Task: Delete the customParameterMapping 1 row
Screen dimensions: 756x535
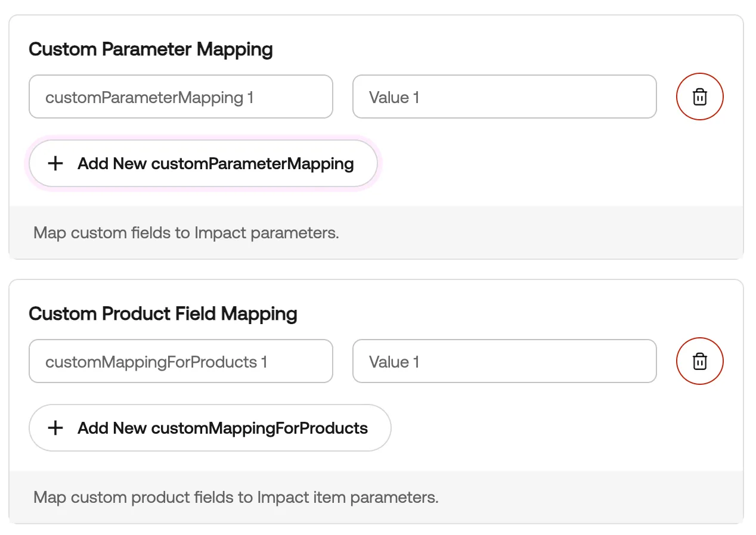Action: pyautogui.click(x=699, y=97)
